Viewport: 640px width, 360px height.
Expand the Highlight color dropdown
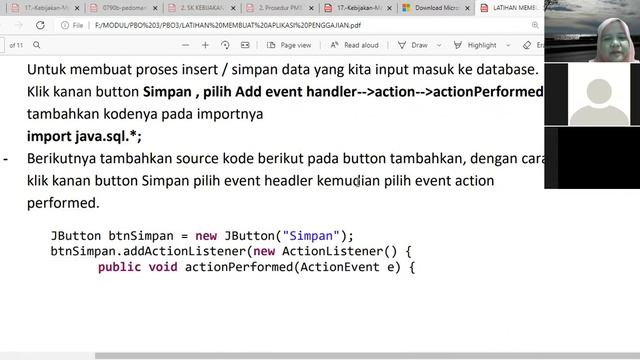coord(508,45)
